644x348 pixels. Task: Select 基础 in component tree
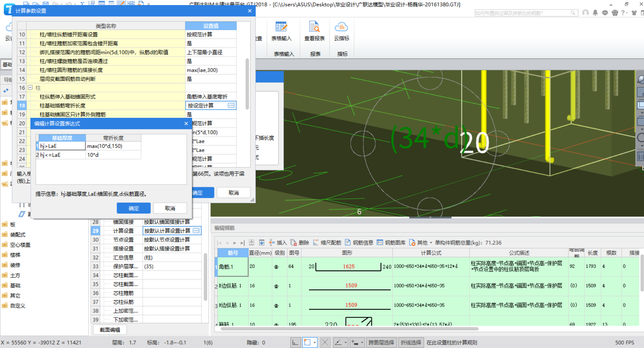pos(15,285)
